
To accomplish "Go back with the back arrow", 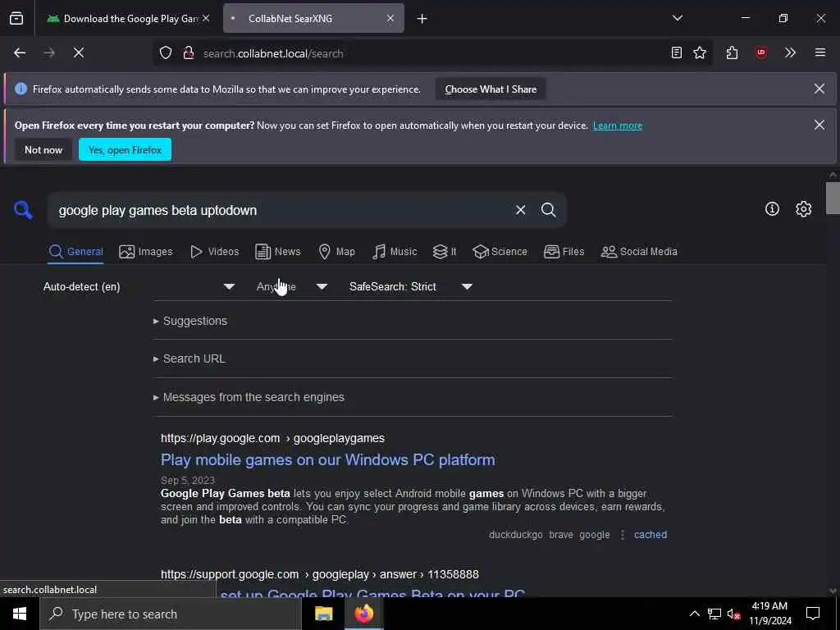I will [x=20, y=53].
